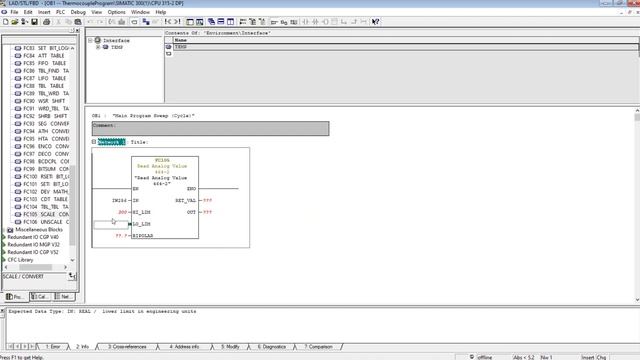Insert a normally closed contact icon
The height and width of the screenshot is (360, 640).
(315, 22)
